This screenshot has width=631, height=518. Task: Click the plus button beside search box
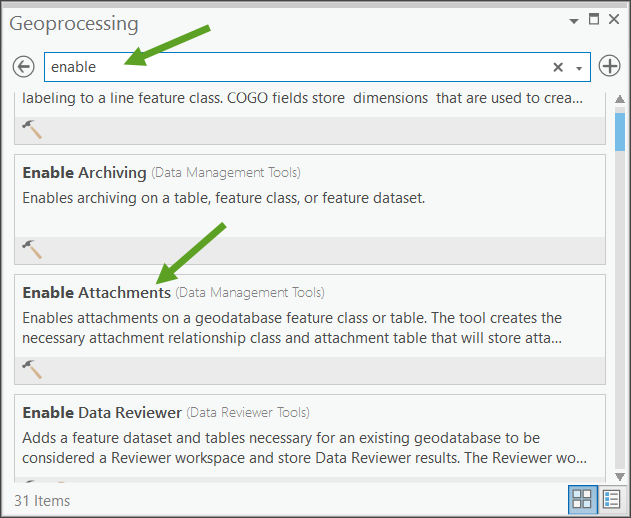tap(610, 67)
